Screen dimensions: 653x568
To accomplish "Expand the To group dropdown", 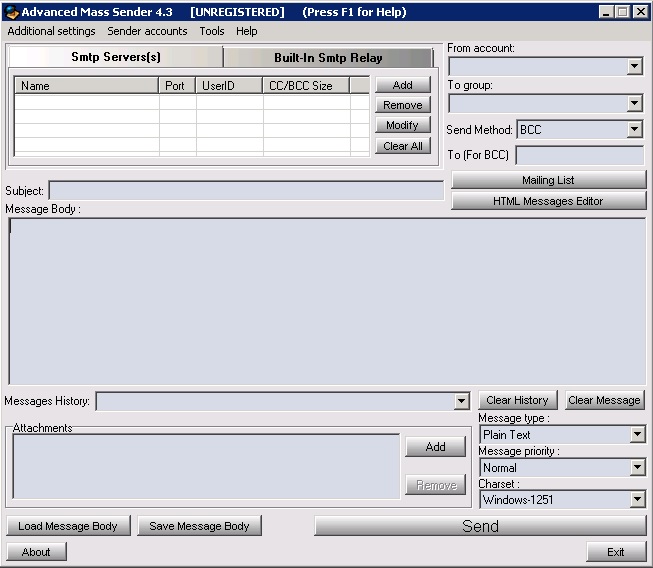I will 634,103.
